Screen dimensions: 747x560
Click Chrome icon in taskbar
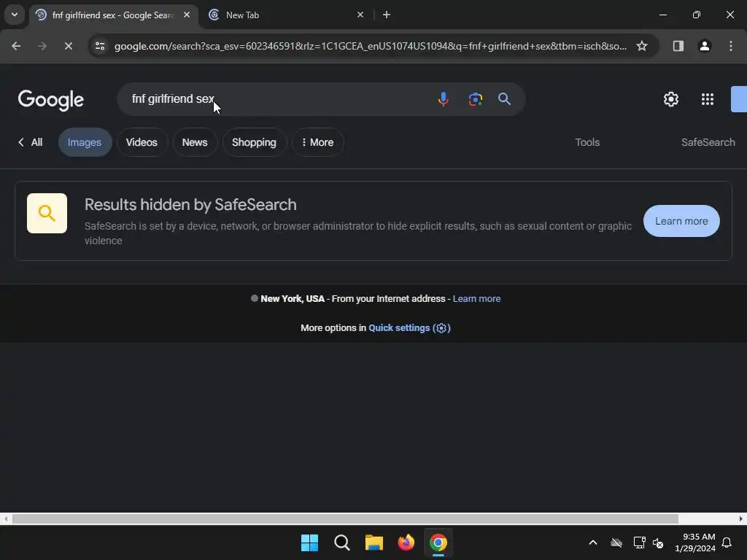(x=438, y=542)
